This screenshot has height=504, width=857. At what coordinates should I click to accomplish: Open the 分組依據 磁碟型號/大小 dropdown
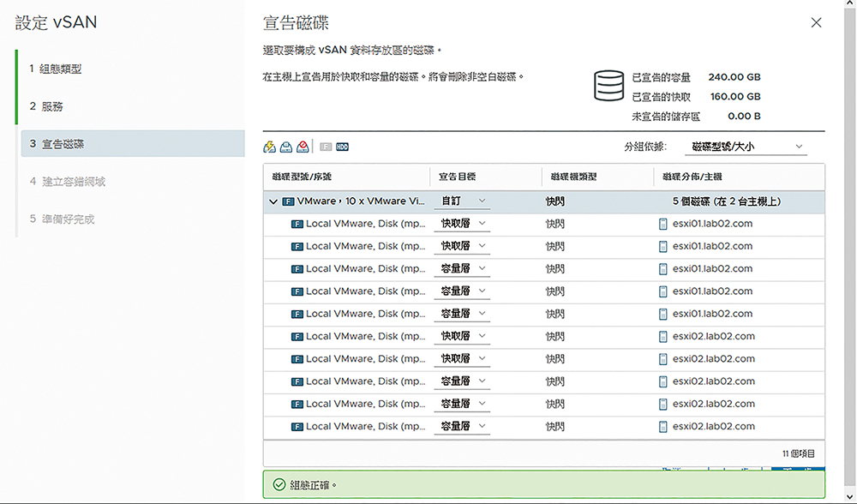tap(746, 147)
